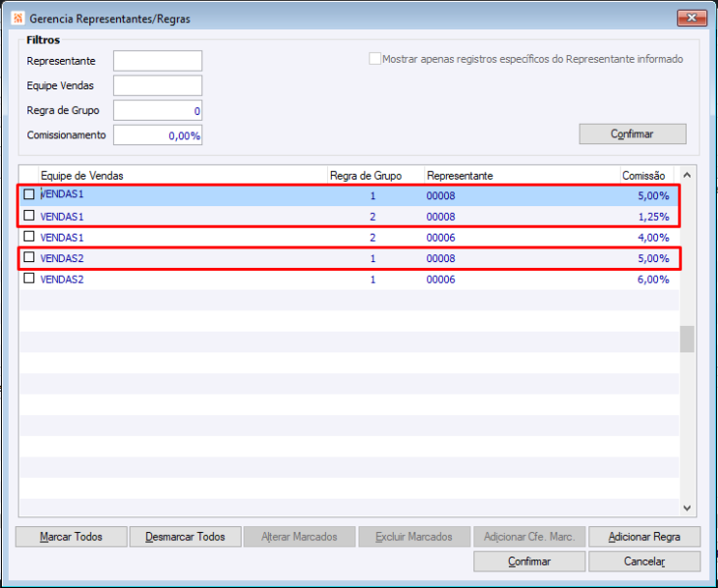Toggle Mostrar apenas registros específicos checkbox

point(375,59)
